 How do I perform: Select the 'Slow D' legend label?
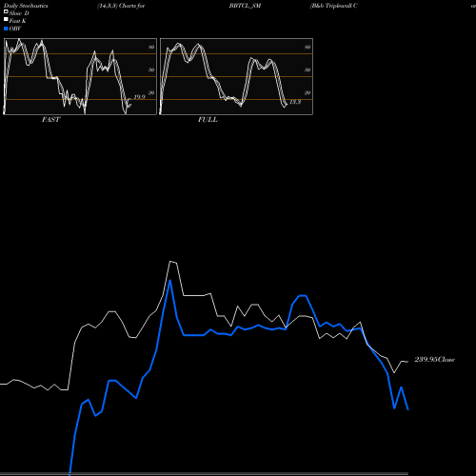point(19,13)
